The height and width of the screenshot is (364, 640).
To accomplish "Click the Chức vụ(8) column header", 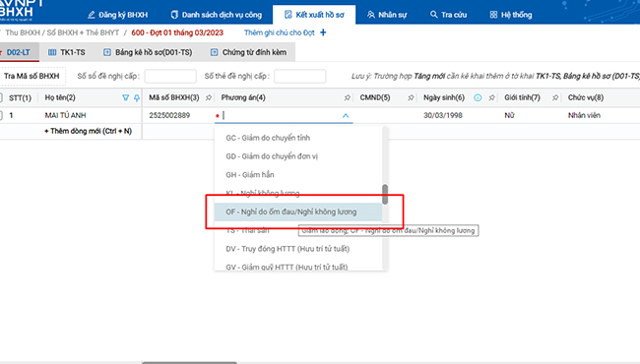I will [x=586, y=97].
